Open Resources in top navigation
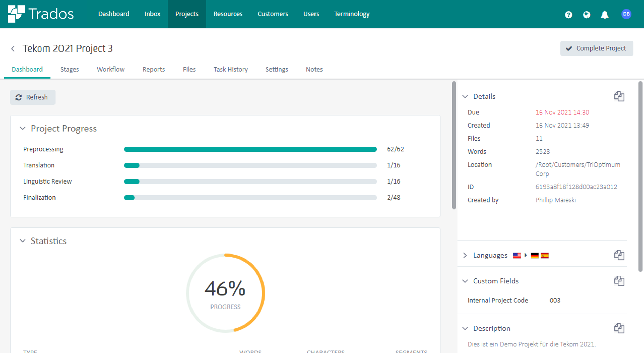Image resolution: width=644 pixels, height=353 pixels. click(228, 14)
